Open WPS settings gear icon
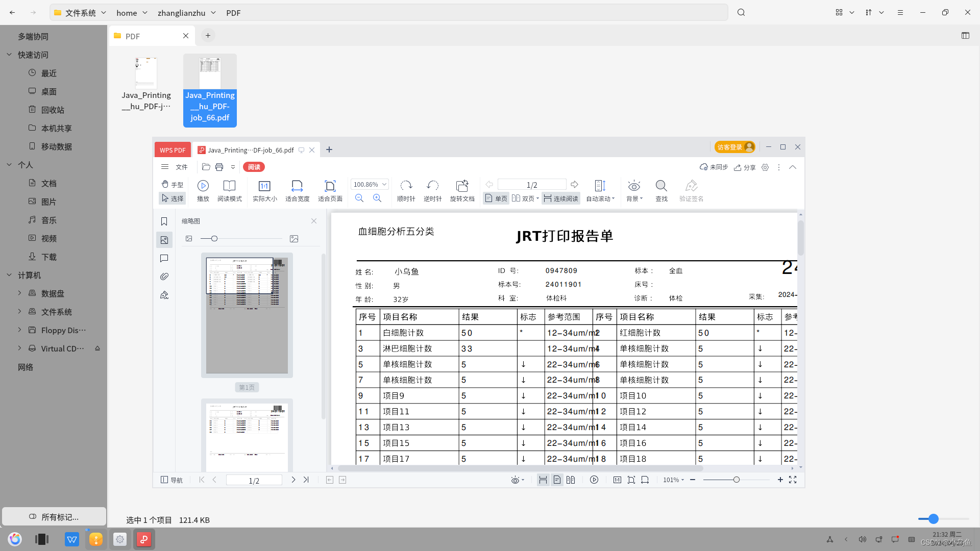This screenshot has height=551, width=980. click(765, 167)
